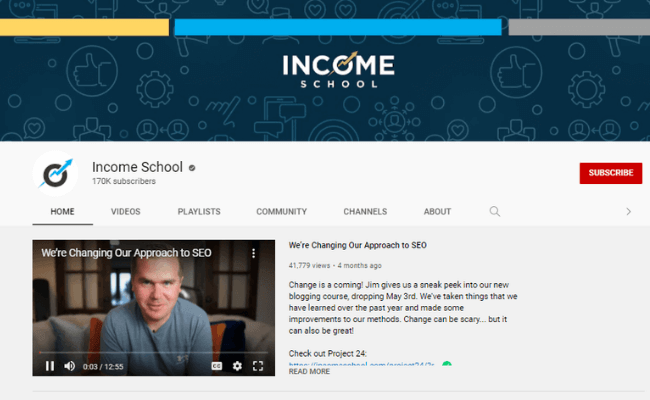Image resolution: width=650 pixels, height=400 pixels.
Task: Click the video title overlay in the player
Action: coord(126,253)
